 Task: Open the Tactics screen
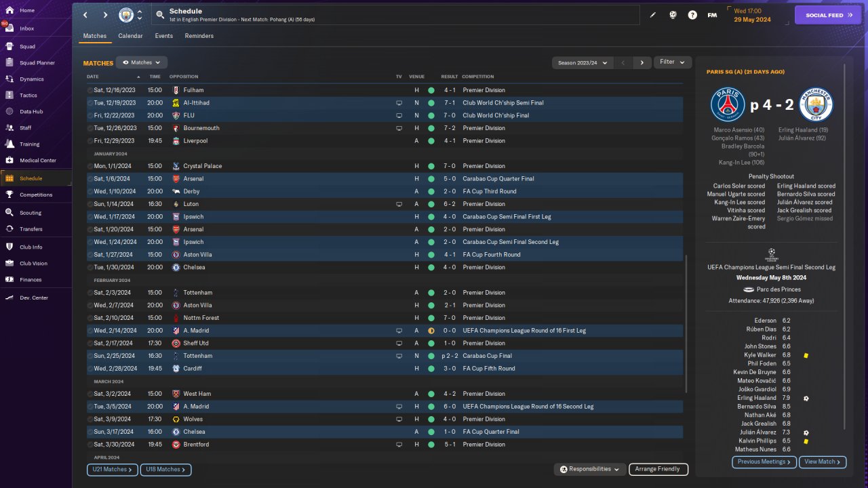pyautogui.click(x=28, y=96)
